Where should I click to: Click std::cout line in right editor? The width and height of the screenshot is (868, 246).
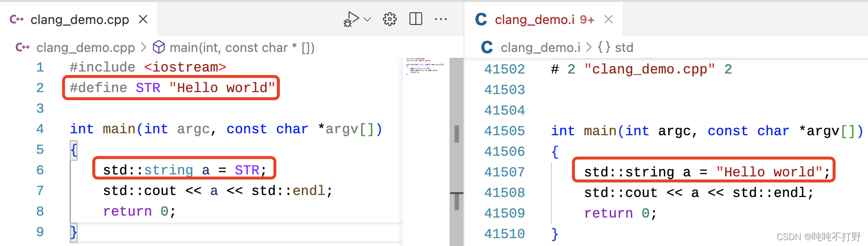coord(699,193)
